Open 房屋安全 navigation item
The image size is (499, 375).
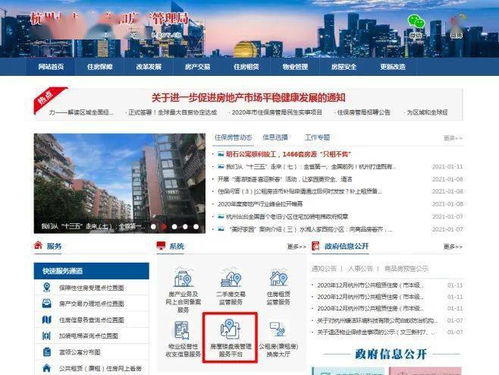pyautogui.click(x=344, y=67)
